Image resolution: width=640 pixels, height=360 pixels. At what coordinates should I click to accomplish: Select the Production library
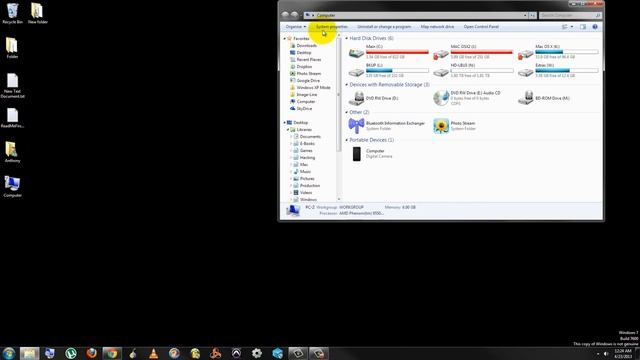[x=310, y=186]
